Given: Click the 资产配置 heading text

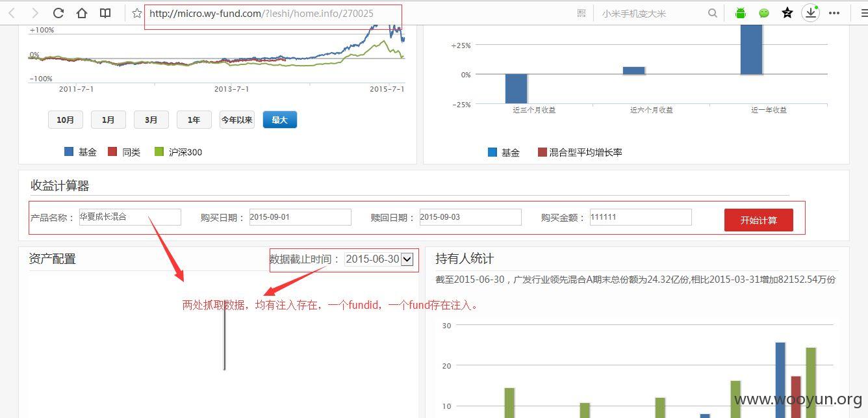Looking at the screenshot, I should tap(53, 259).
